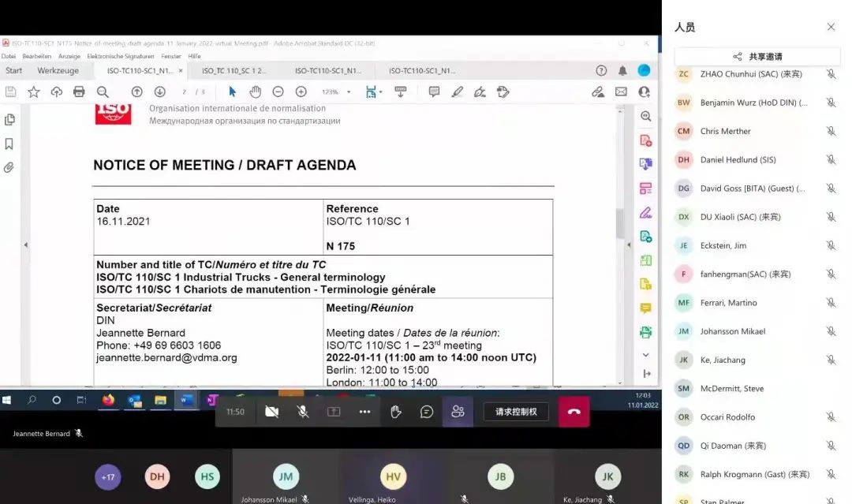The image size is (852, 504).
Task: Select the hand pan tool in Acrobat
Action: pos(255,91)
